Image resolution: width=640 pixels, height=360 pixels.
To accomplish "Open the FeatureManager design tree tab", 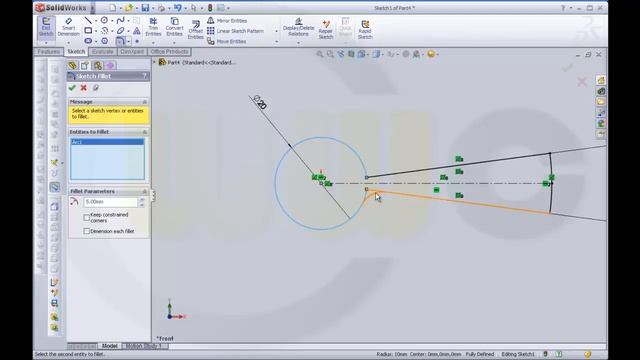I will tap(73, 65).
